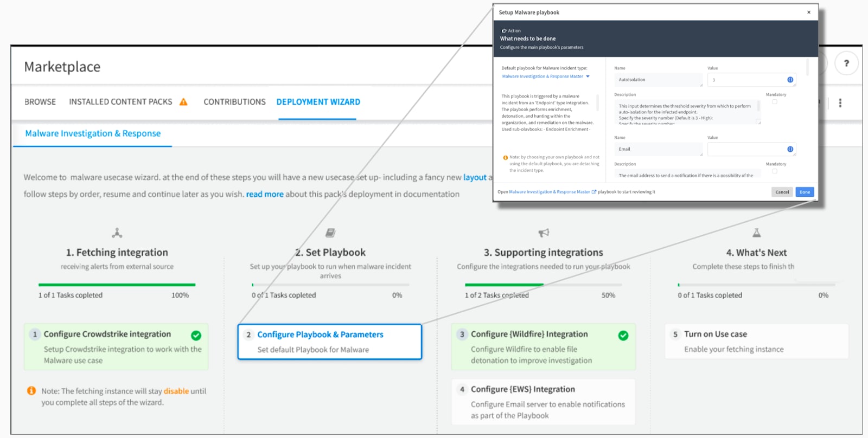Image resolution: width=868 pixels, height=438 pixels.
Task: Click the dialog parameters vertical scrollbar
Action: [x=808, y=68]
